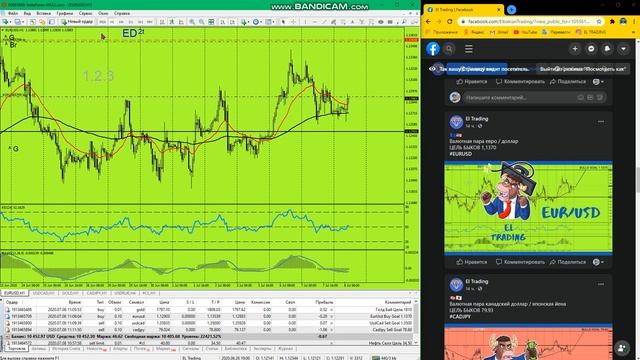Open the Графики menu in MetaTrader

(x=64, y=13)
